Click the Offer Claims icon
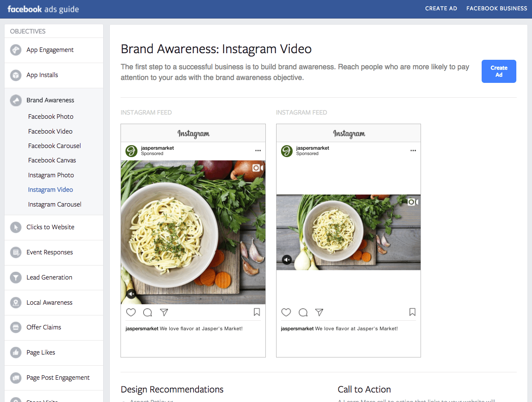The width and height of the screenshot is (532, 402). pyautogui.click(x=16, y=327)
